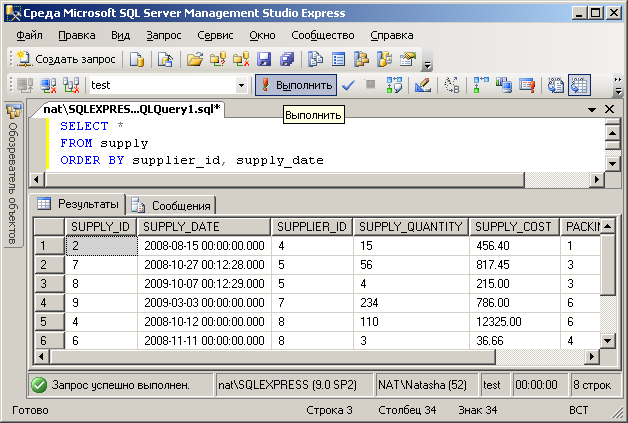Click the SUPPLY_COST column header
Image resolution: width=628 pixels, height=423 pixels.
[x=514, y=227]
